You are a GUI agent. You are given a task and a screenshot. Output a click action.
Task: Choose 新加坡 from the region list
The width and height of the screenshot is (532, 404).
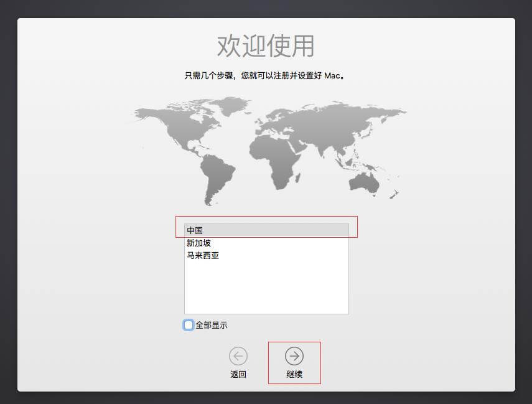266,243
